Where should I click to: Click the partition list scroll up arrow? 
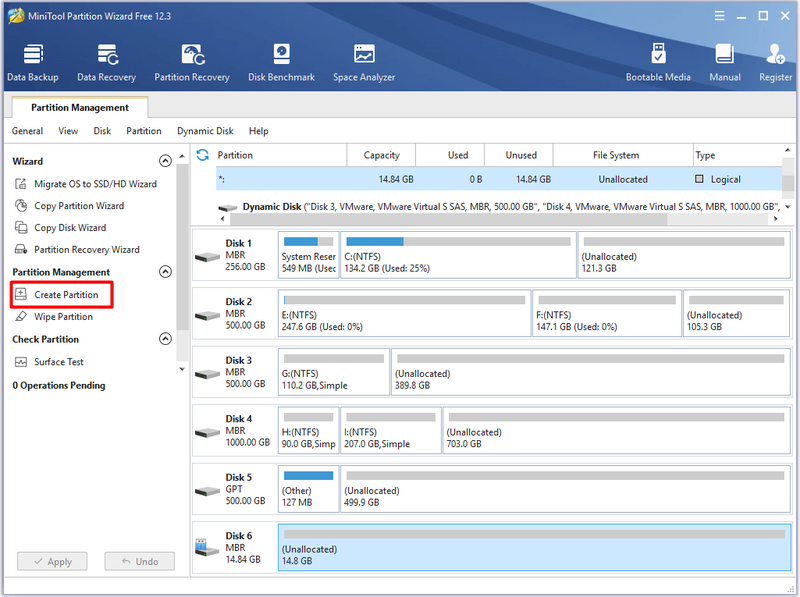click(x=787, y=150)
